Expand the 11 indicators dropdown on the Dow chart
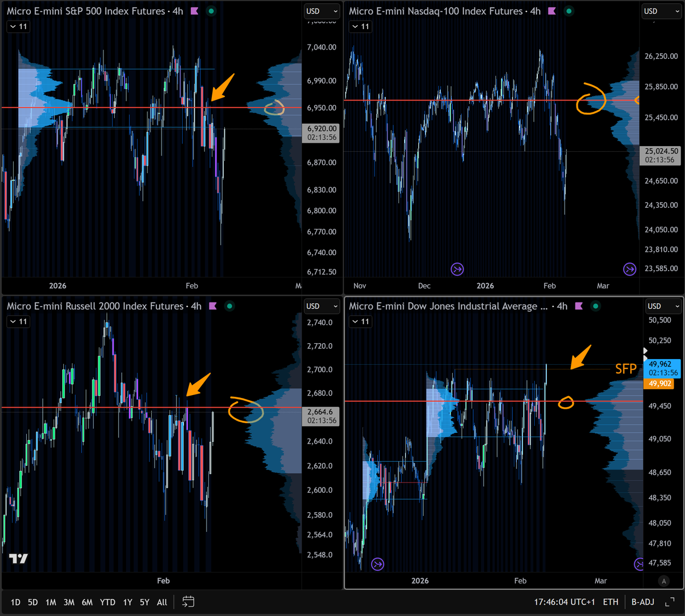The image size is (685, 616). click(x=360, y=321)
